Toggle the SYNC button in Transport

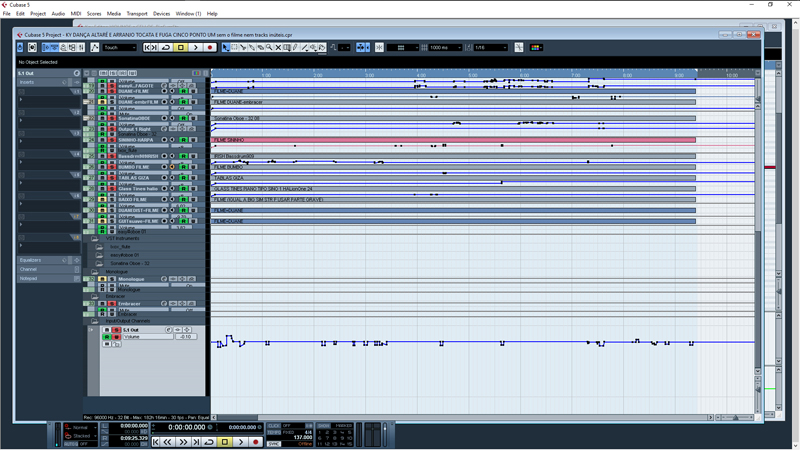(274, 443)
